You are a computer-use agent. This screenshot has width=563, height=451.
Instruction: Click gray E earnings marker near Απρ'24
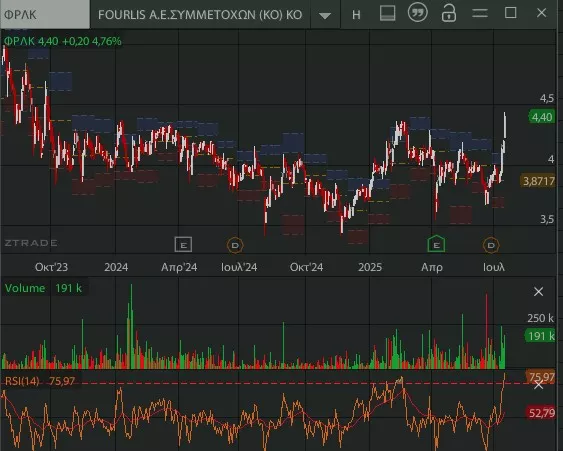pyautogui.click(x=183, y=245)
